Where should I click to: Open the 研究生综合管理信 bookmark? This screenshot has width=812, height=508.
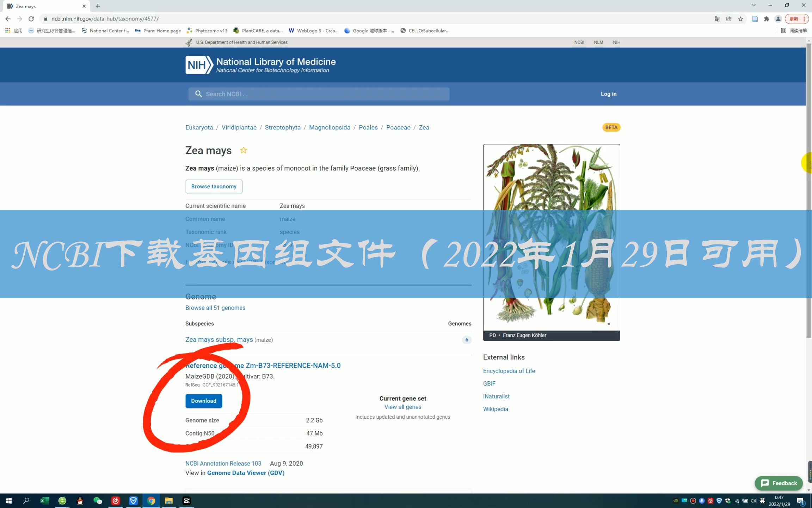pyautogui.click(x=52, y=31)
